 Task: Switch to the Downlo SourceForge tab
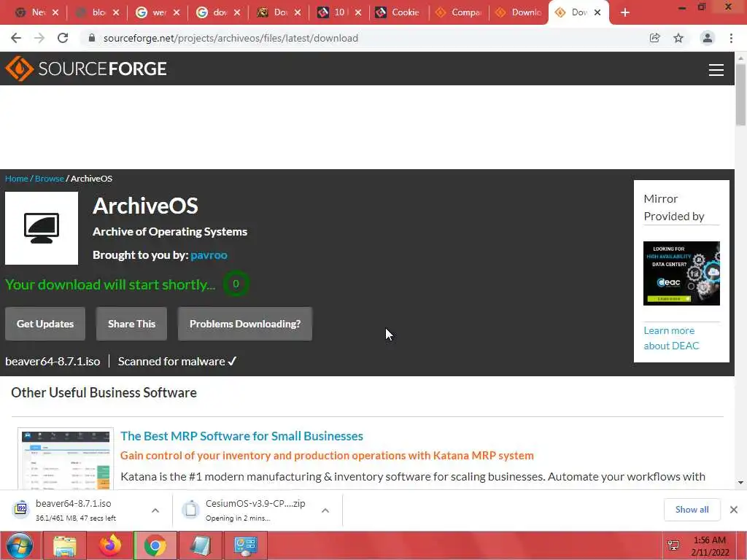pyautogui.click(x=519, y=12)
